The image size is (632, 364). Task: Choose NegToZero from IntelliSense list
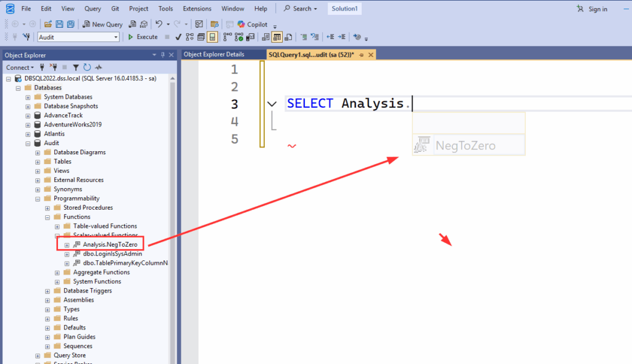(x=469, y=145)
